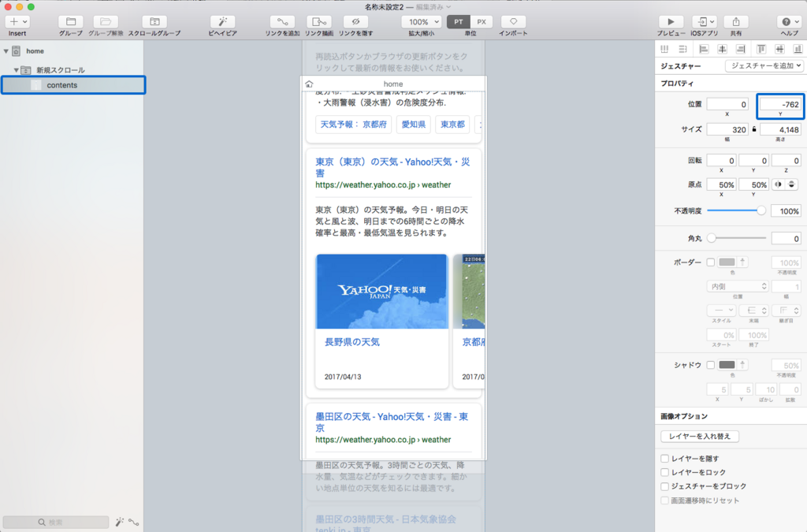Click the インポート import icon
The image size is (807, 532).
click(x=513, y=21)
